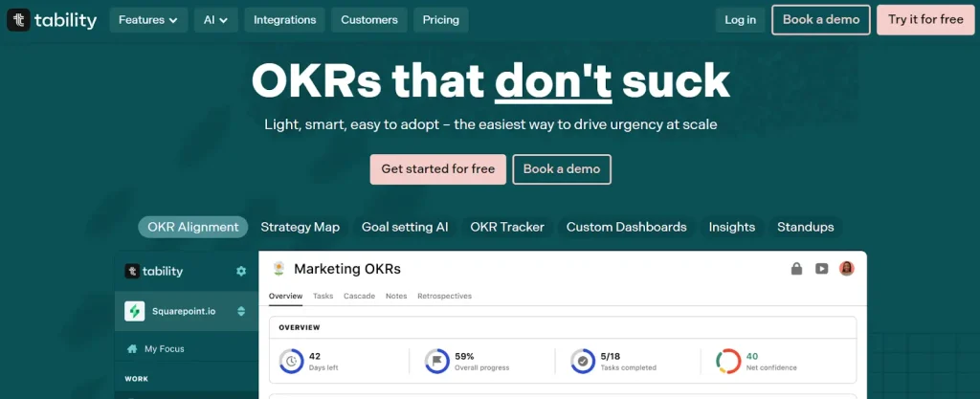The image size is (980, 399).
Task: Click the Log in button
Action: pos(740,20)
